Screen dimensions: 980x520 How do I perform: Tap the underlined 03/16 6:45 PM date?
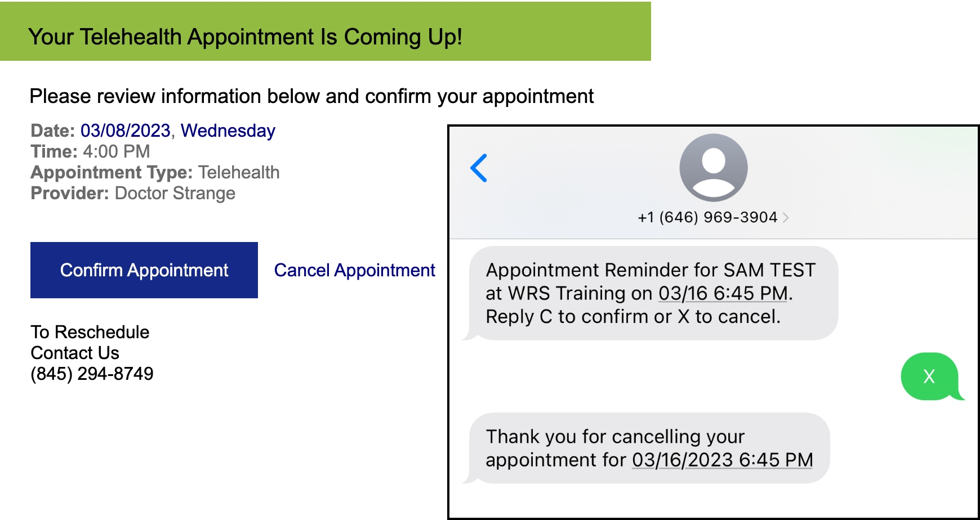[721, 293]
